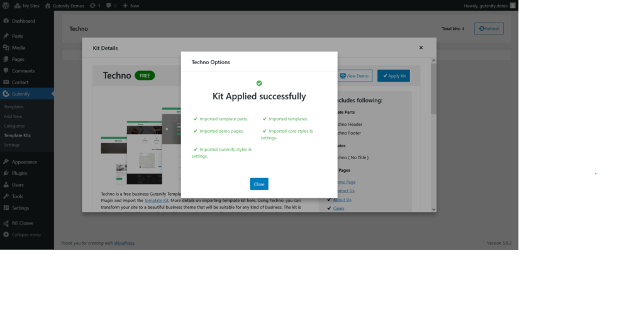Click the Users person icon

pos(6,185)
